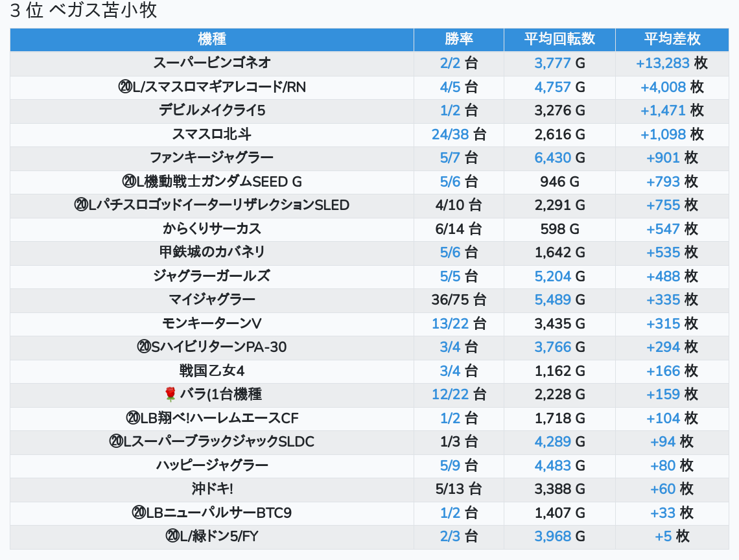Select the +901 枚 average difference value
This screenshot has height=560, width=739.
672,157
